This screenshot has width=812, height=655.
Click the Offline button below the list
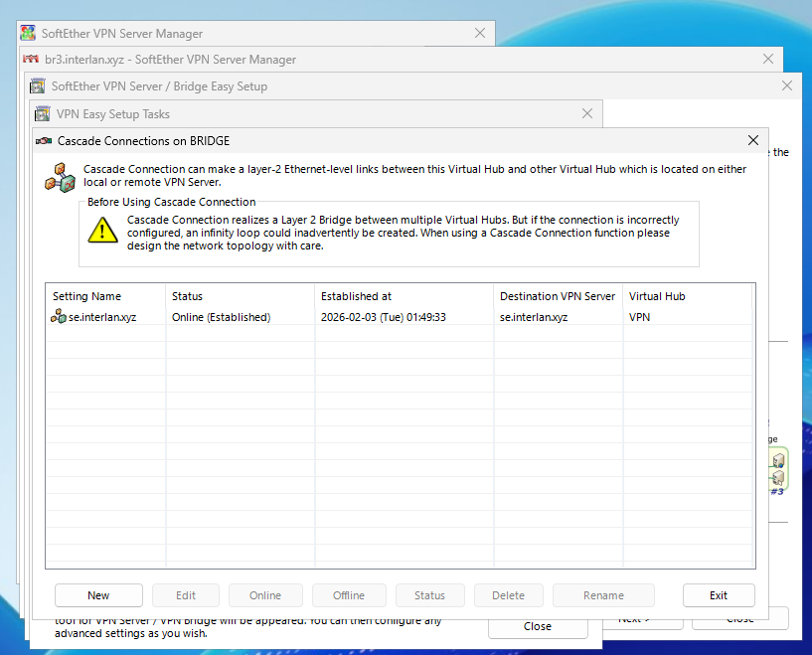pyautogui.click(x=349, y=595)
